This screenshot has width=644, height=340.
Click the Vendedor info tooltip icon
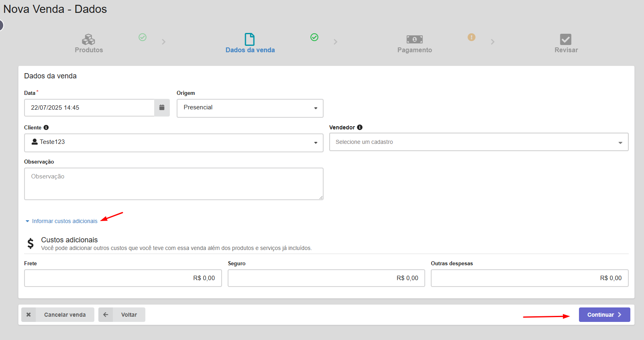[x=360, y=127]
